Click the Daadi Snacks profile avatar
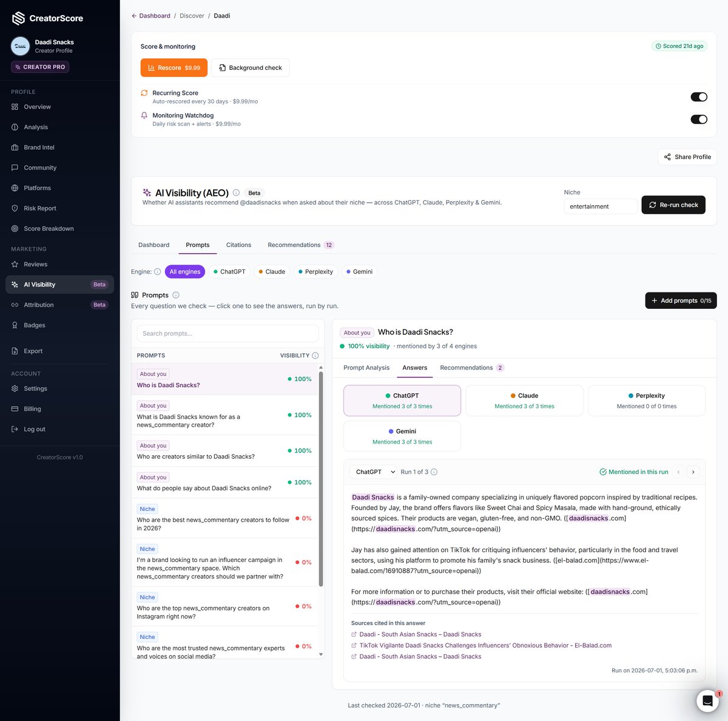Image resolution: width=728 pixels, height=721 pixels. point(21,46)
